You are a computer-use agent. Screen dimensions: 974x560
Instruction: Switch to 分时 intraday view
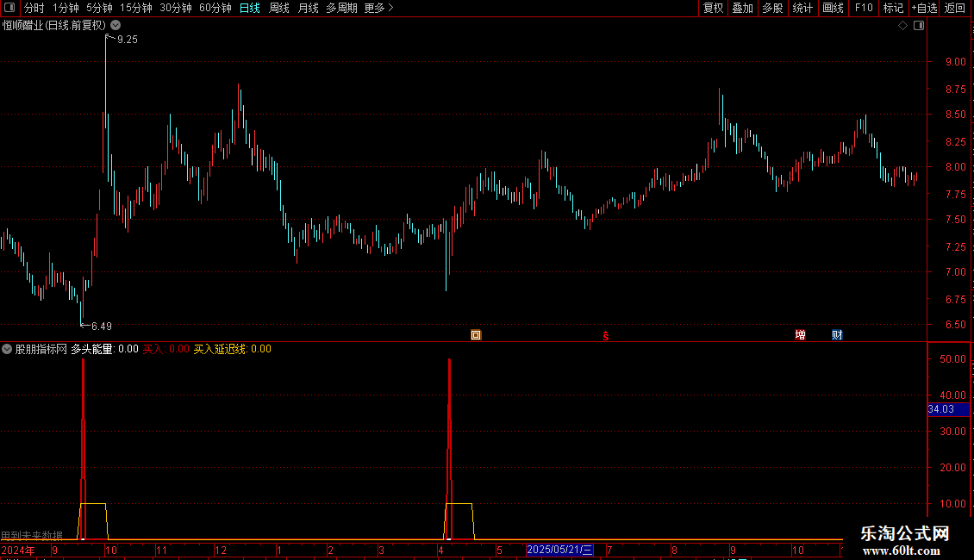pos(34,8)
